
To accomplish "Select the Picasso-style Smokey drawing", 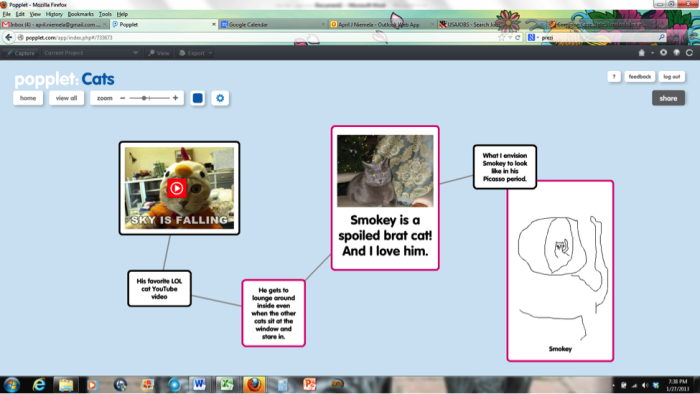I will [x=561, y=277].
